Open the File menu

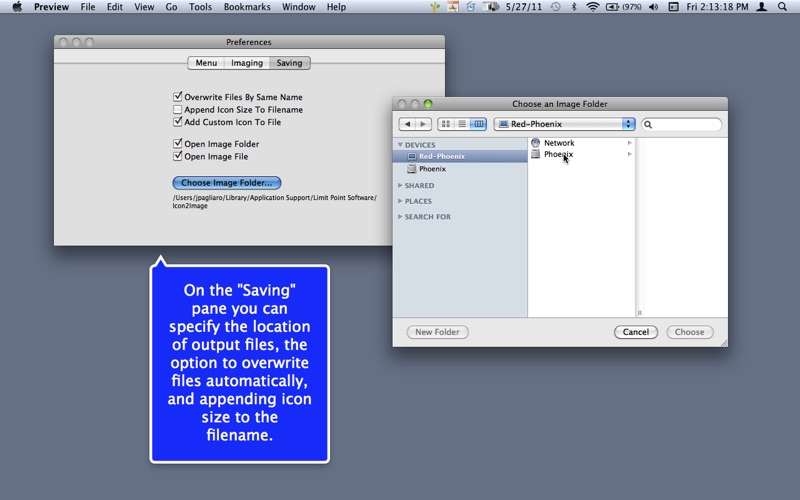pos(88,7)
